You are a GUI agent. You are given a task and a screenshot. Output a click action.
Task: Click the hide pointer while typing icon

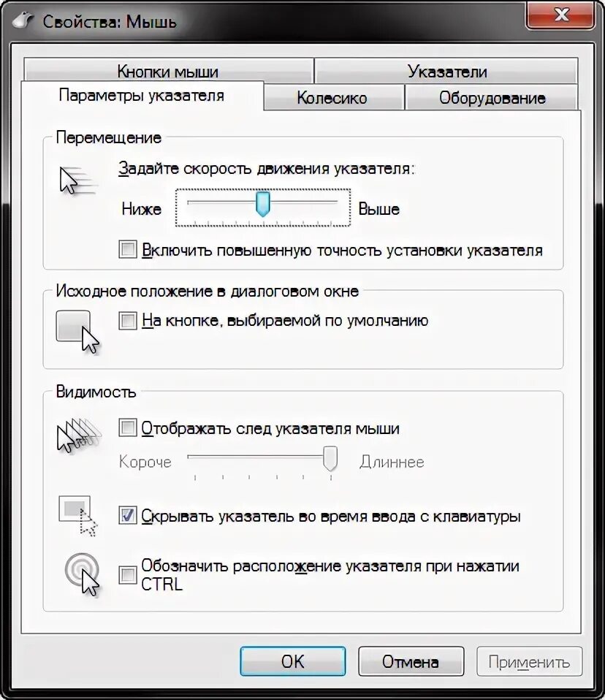(x=78, y=516)
